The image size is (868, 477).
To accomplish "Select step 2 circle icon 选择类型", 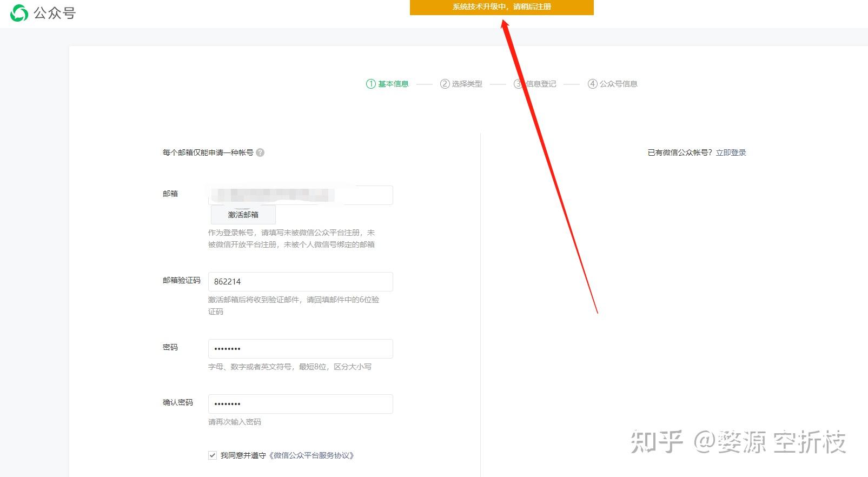I will pos(445,84).
